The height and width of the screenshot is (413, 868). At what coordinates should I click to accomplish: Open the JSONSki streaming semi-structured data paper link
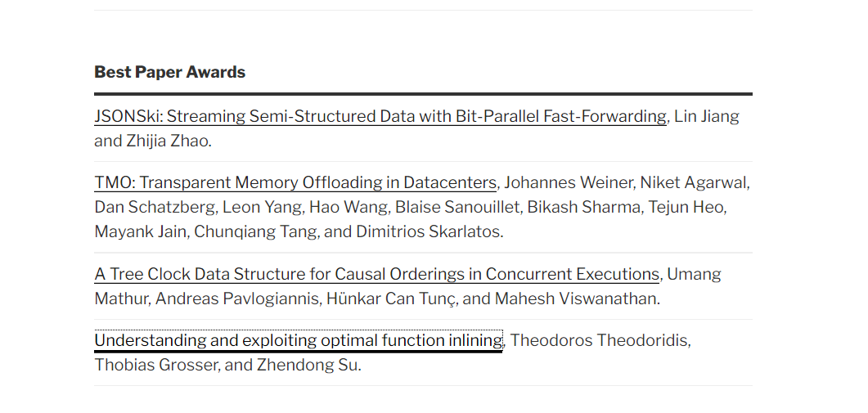[x=380, y=116]
